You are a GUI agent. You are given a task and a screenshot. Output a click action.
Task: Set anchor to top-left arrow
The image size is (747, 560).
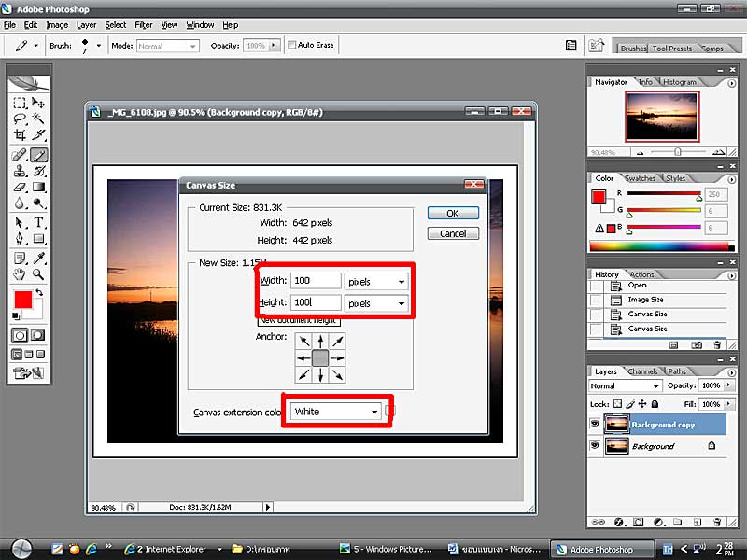pos(304,341)
